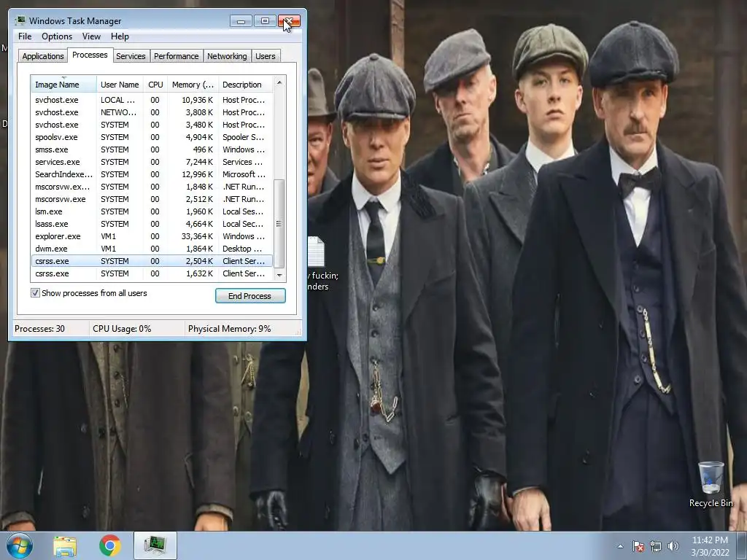
Task: Open the View menu
Action: 91,36
